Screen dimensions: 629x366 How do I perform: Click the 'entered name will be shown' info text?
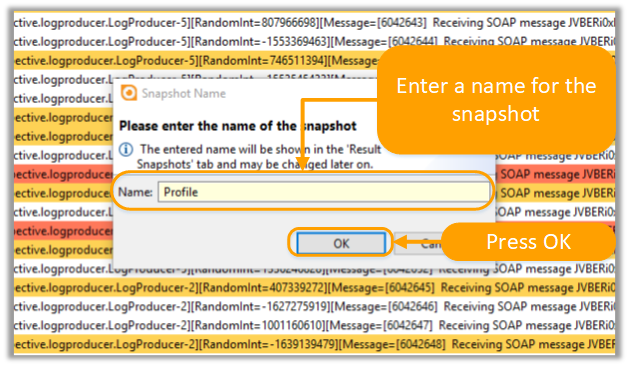[258, 157]
